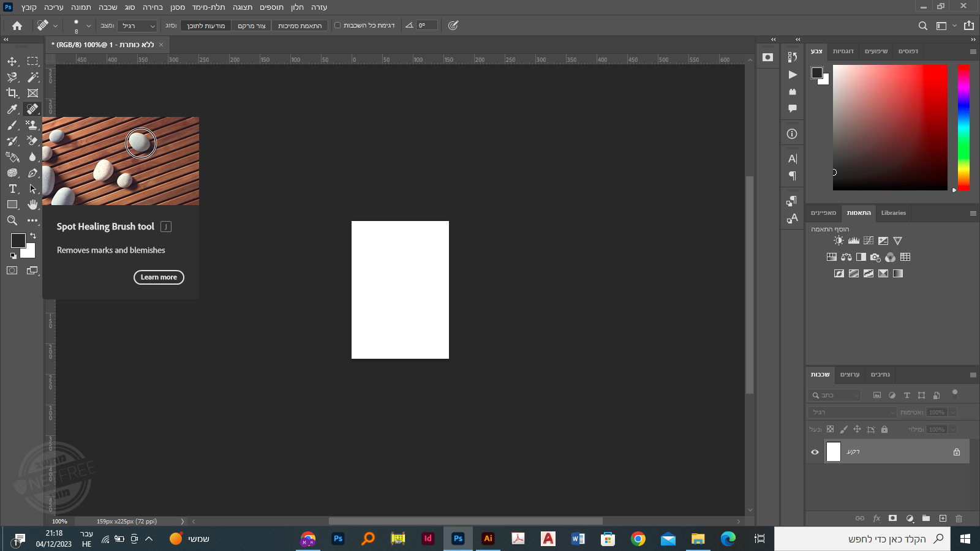
Task: Click the delete layer trash icon
Action: click(x=959, y=519)
